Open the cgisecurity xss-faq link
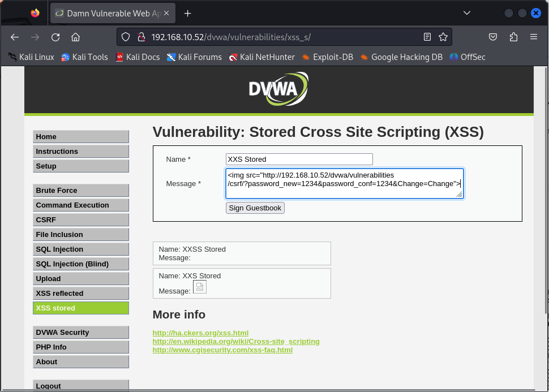 tap(222, 350)
